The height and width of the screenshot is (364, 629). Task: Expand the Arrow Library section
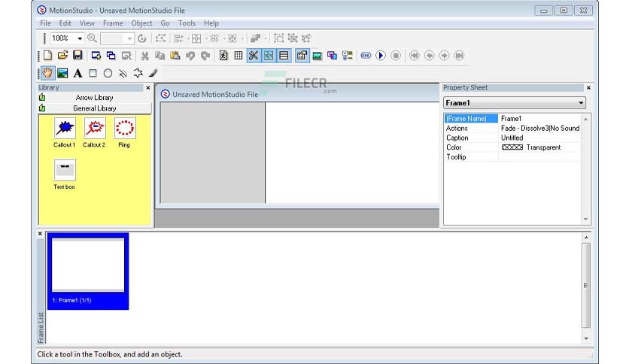(95, 98)
